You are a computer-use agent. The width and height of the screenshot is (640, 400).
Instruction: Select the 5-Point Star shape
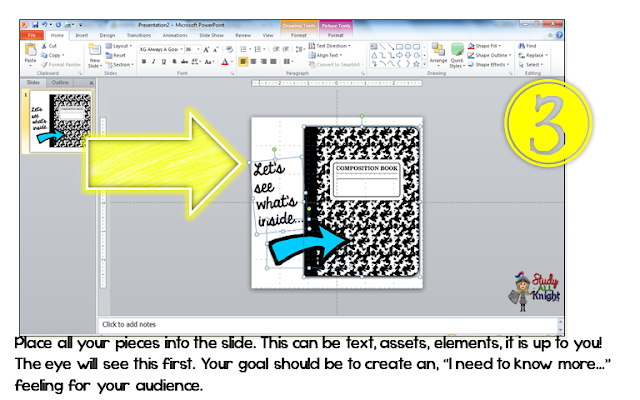pyautogui.click(x=416, y=64)
